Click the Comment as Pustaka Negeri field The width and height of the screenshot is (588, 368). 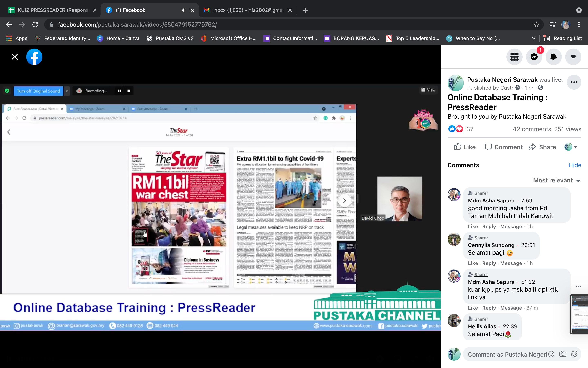tap(507, 354)
